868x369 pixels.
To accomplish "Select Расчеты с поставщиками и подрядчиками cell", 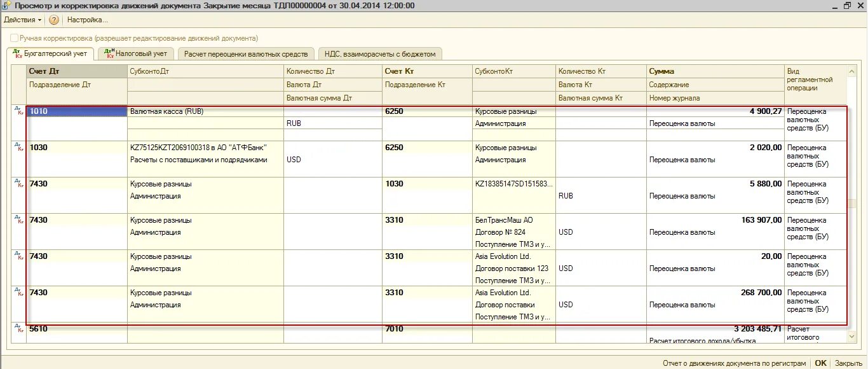I will coord(206,160).
